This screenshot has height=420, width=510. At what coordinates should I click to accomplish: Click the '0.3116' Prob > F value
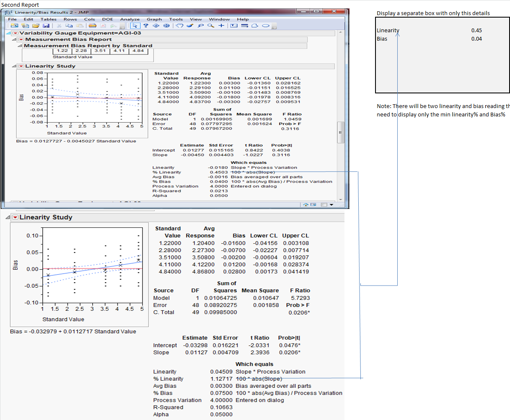pyautogui.click(x=290, y=129)
